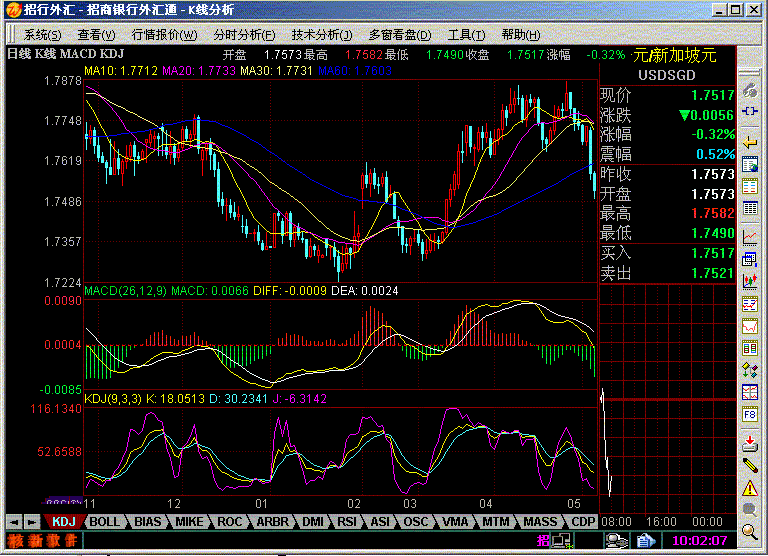The image size is (768, 556).
Task: Click the yellow back arrow icon
Action: (750, 143)
